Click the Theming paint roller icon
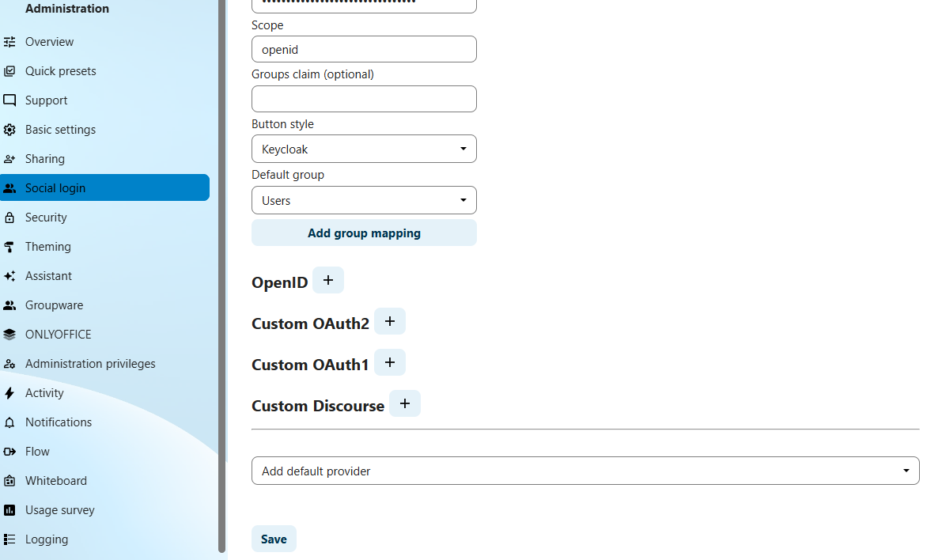 click(9, 247)
